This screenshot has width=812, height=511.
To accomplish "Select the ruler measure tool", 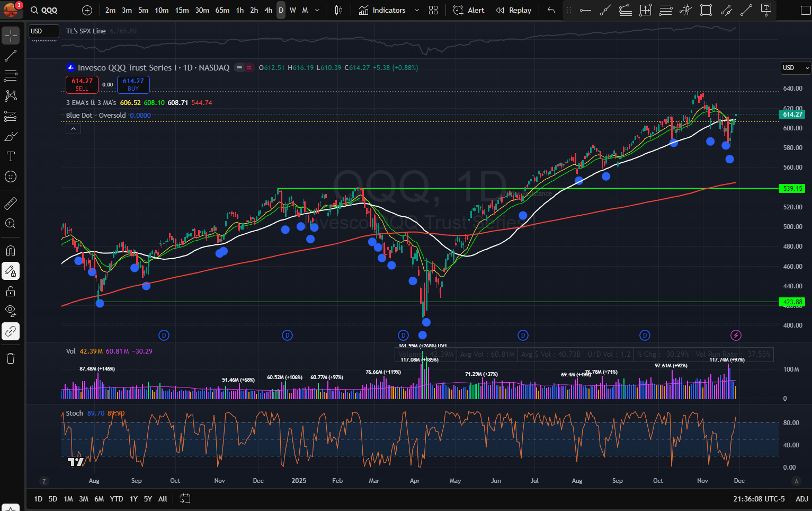I will [x=11, y=203].
